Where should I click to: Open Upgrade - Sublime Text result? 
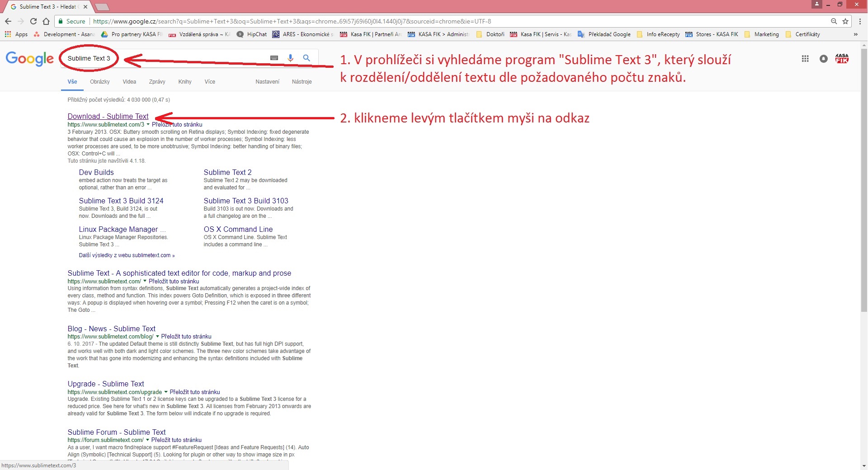click(106, 384)
